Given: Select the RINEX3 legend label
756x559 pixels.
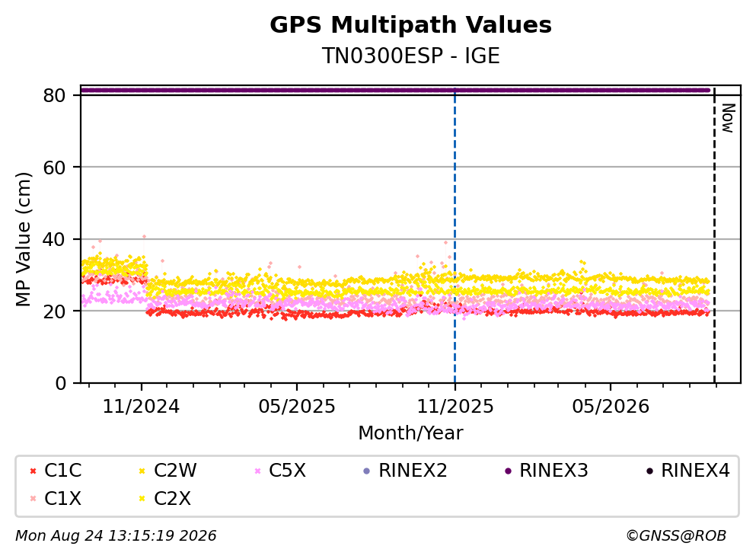Looking at the screenshot, I should (x=553, y=470).
